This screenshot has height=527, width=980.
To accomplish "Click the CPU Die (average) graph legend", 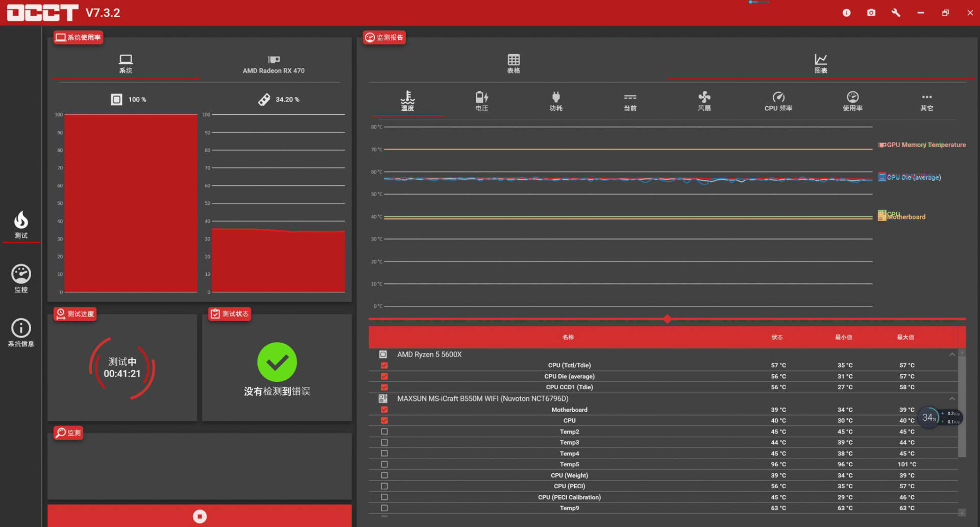I will pos(910,177).
